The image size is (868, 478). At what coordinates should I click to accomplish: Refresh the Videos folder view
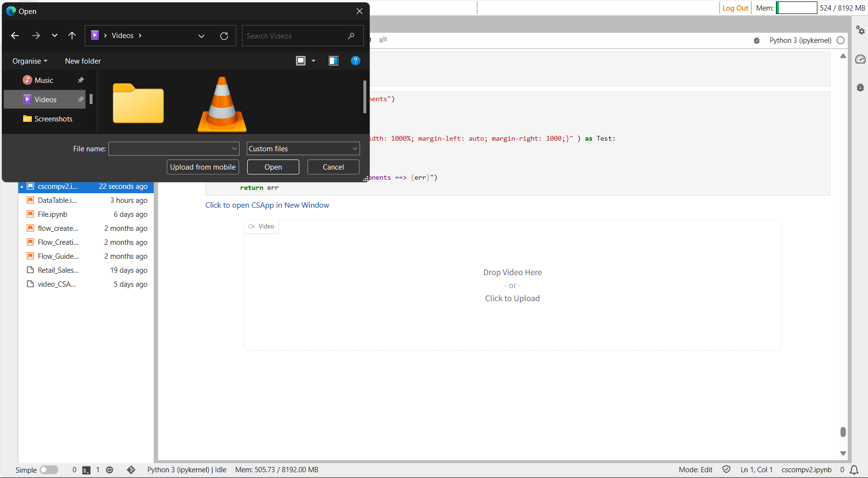point(224,36)
